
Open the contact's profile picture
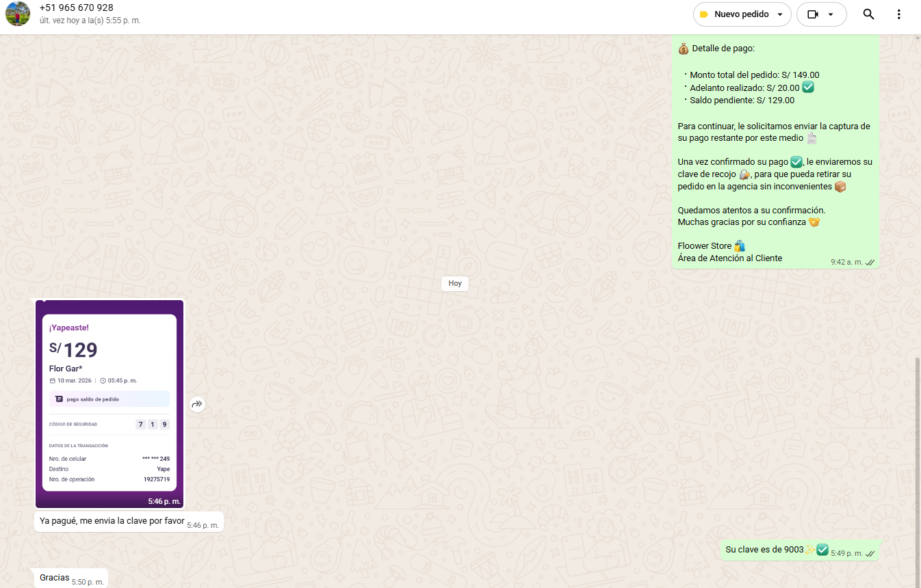[x=18, y=14]
